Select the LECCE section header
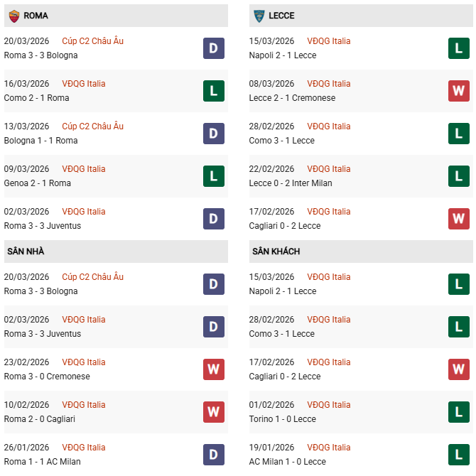Viewport: 476px width, 476px height. [x=281, y=15]
